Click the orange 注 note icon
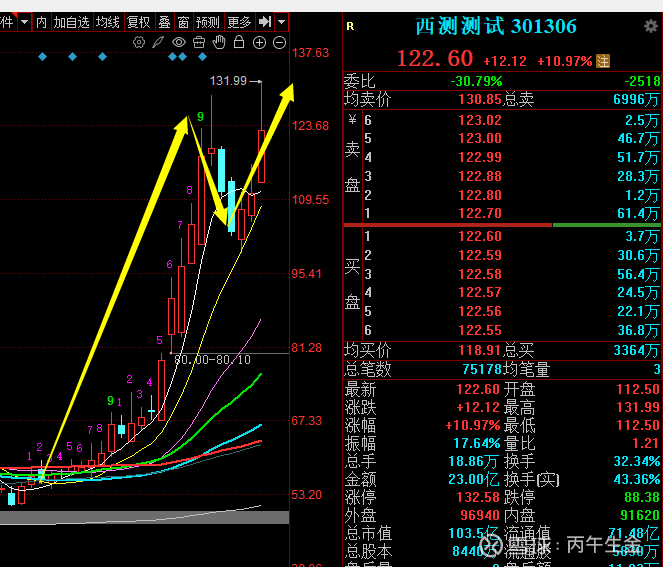The image size is (663, 567). tap(603, 61)
